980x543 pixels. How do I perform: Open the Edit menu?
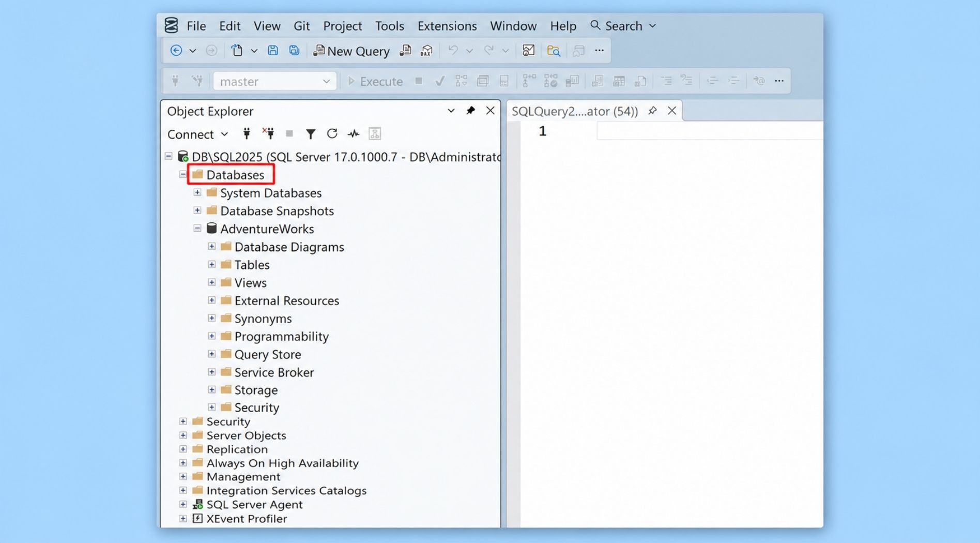[229, 26]
